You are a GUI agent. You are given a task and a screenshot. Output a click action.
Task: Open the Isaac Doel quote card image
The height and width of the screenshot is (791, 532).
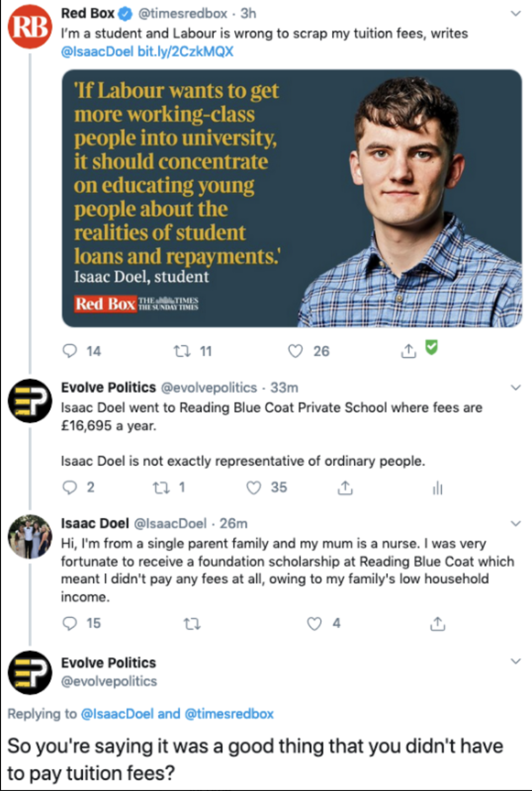292,198
